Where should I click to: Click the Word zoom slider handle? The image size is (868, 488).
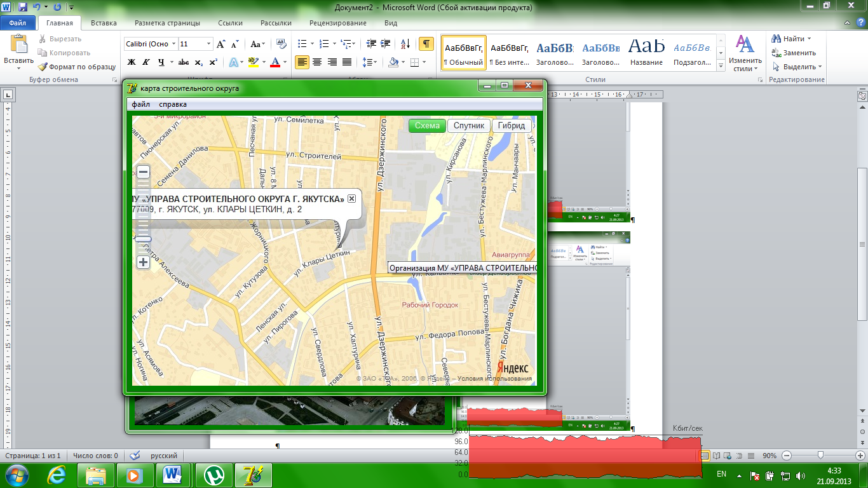click(821, 456)
